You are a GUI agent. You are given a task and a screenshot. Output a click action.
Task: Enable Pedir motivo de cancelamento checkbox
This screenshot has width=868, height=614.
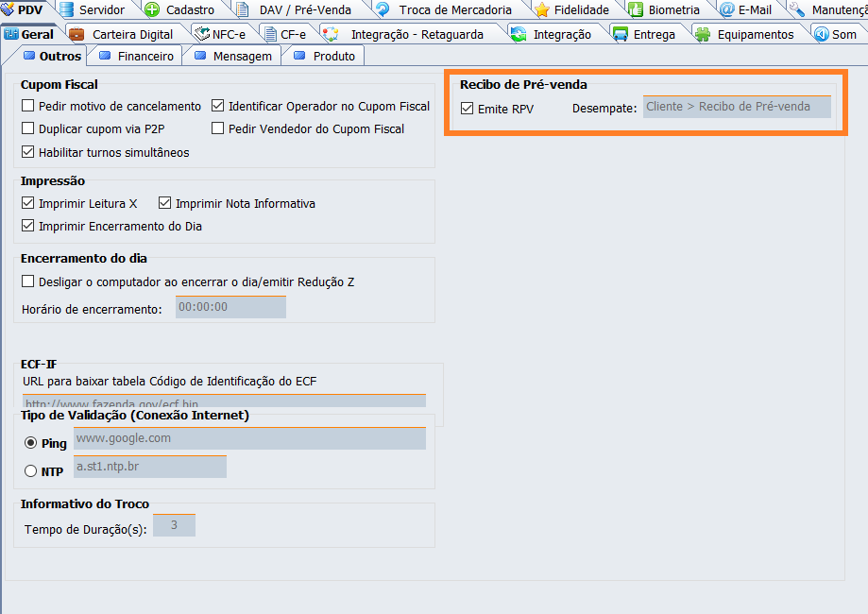pos(28,107)
